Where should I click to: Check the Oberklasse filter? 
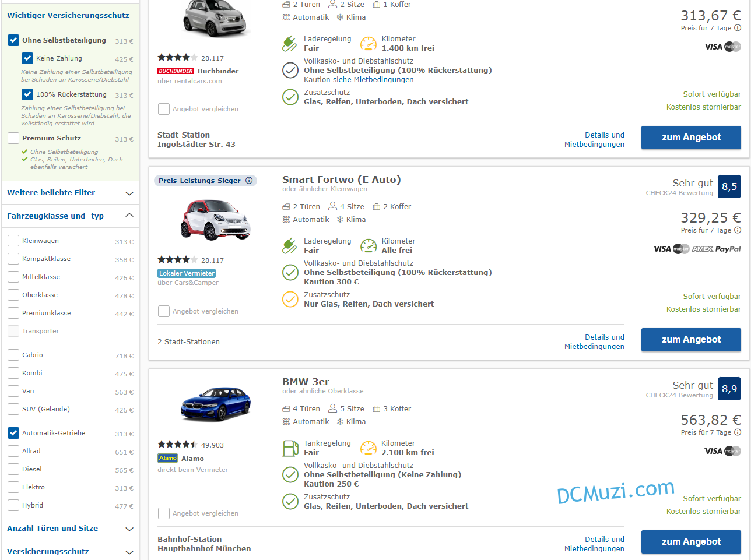click(x=13, y=295)
